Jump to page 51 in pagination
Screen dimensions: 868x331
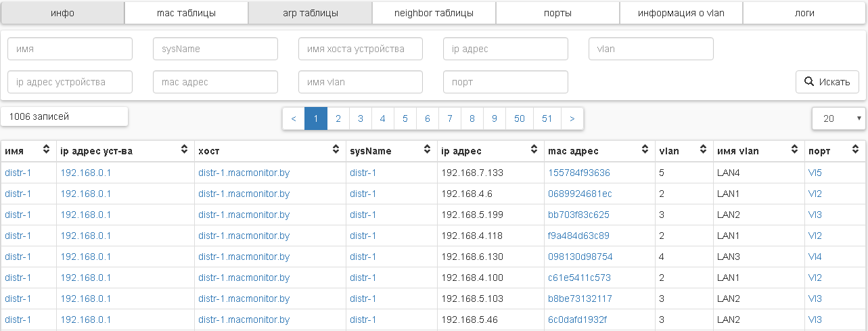point(547,118)
